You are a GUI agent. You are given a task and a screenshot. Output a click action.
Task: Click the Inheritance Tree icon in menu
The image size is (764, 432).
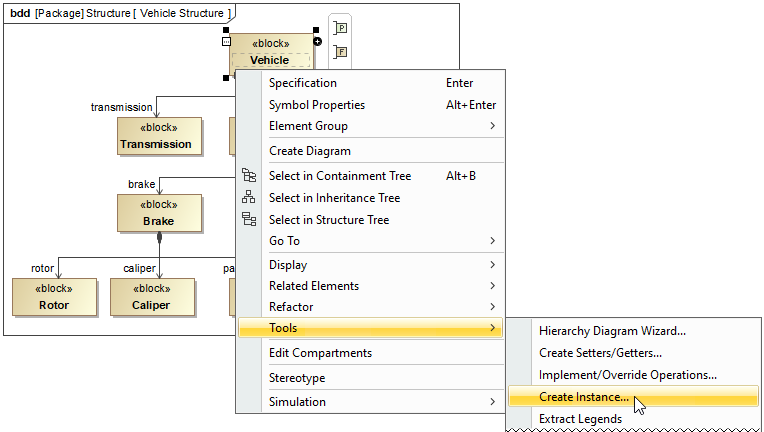(x=249, y=198)
